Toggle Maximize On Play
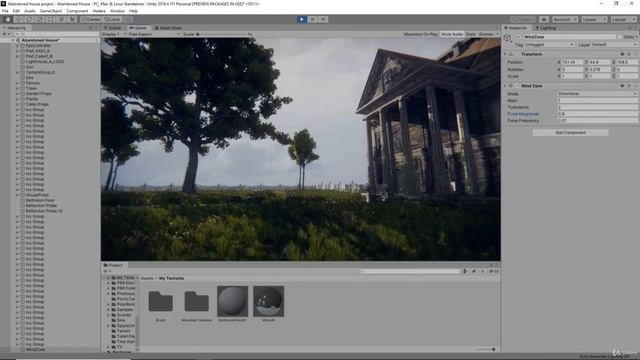 [x=420, y=34]
